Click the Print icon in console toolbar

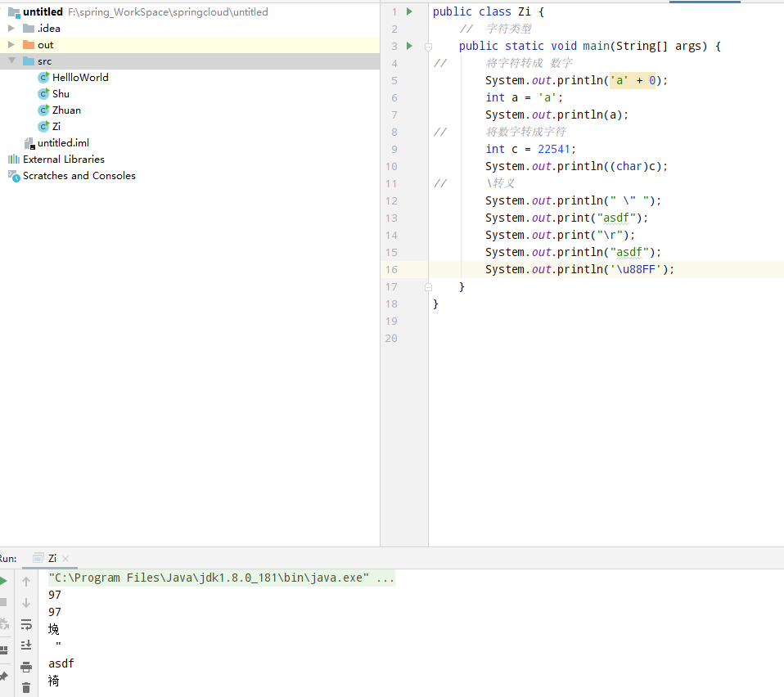pyautogui.click(x=26, y=667)
